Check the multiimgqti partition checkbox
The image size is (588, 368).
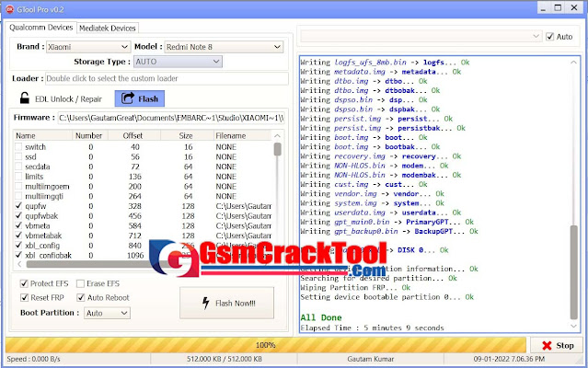18,196
